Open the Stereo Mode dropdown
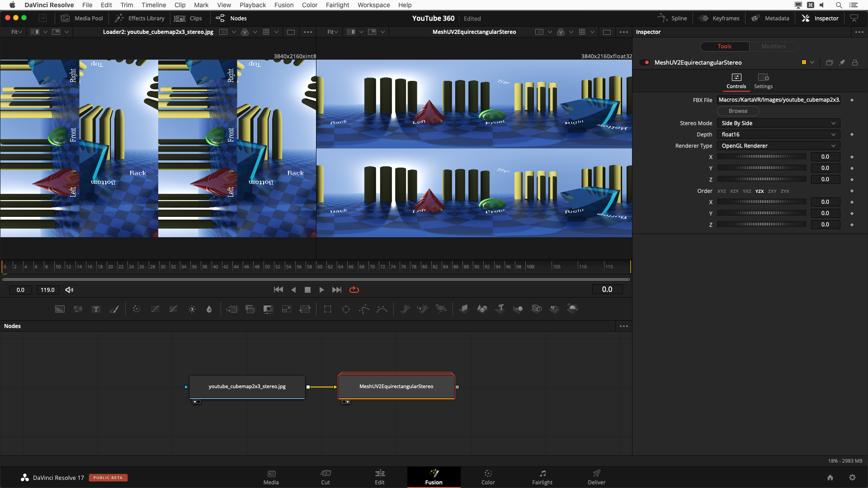The width and height of the screenshot is (868, 488). [x=778, y=123]
